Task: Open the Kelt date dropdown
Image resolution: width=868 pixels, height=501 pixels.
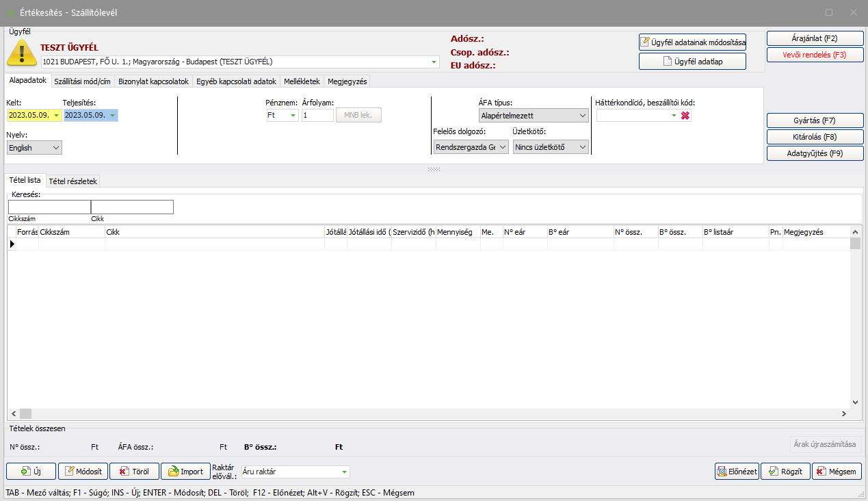Action: point(56,116)
